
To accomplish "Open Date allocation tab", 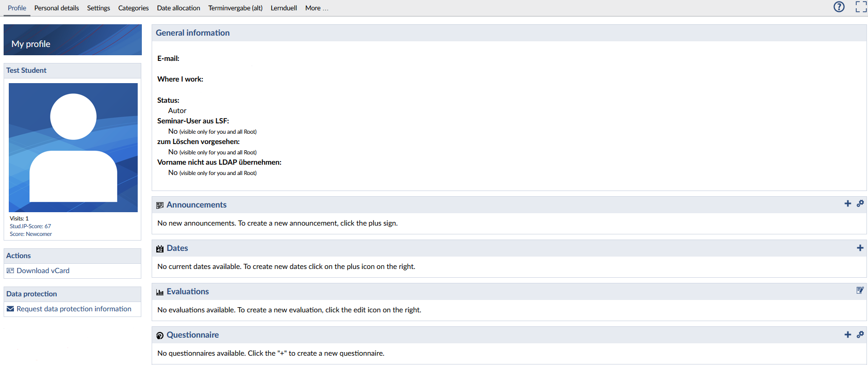I will (x=178, y=8).
